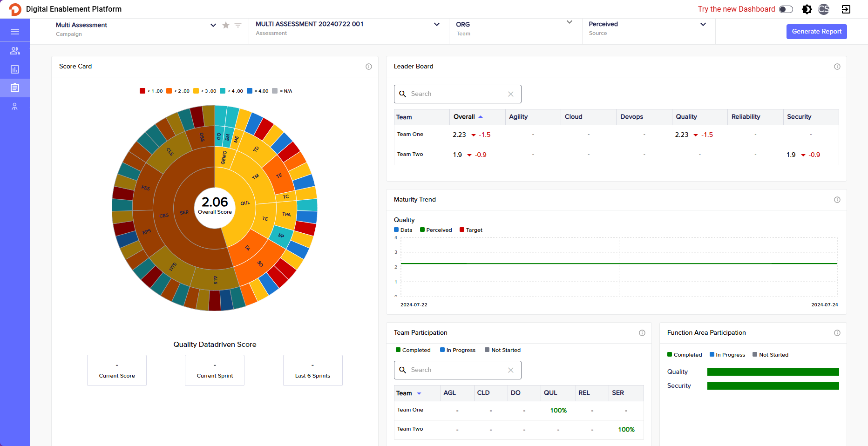The image size is (868, 446).
Task: Click the dark mode icon in the header
Action: click(x=807, y=9)
